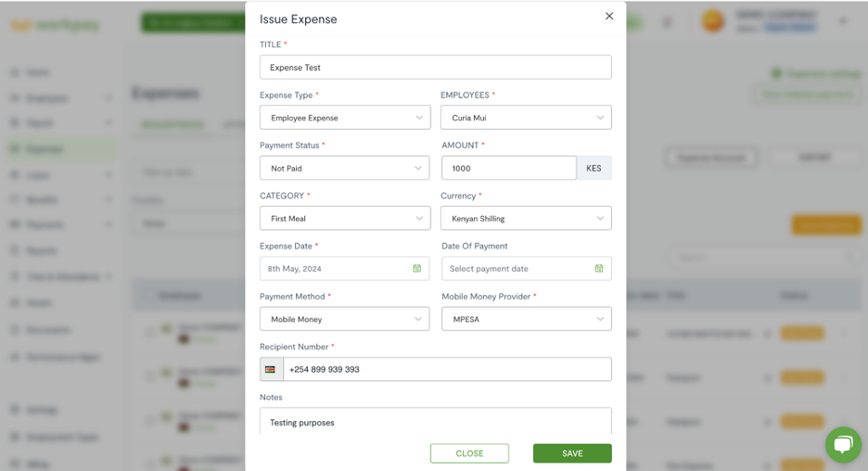Click the Kenya flag country selector

271,369
